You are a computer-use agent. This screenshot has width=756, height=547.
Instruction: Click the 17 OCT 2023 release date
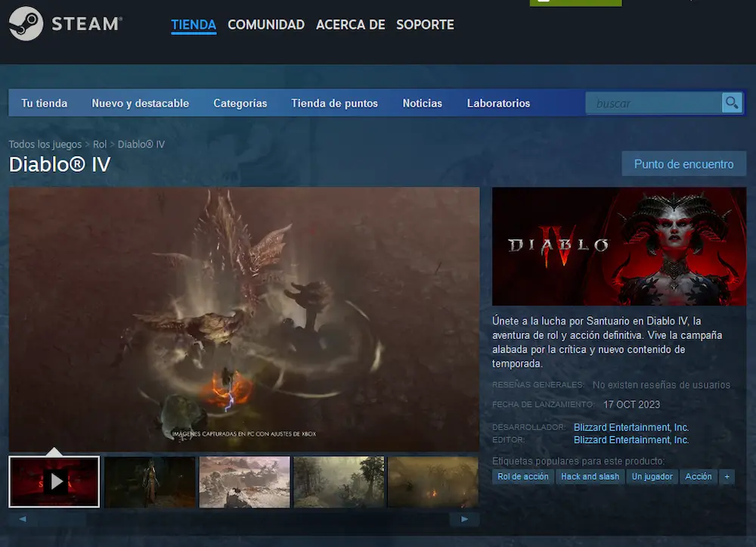coord(631,405)
